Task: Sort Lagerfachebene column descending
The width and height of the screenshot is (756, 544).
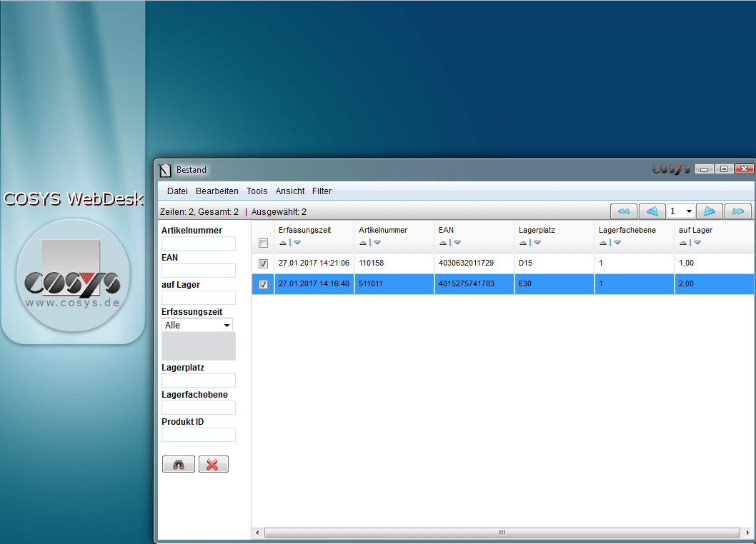Action: tap(617, 243)
